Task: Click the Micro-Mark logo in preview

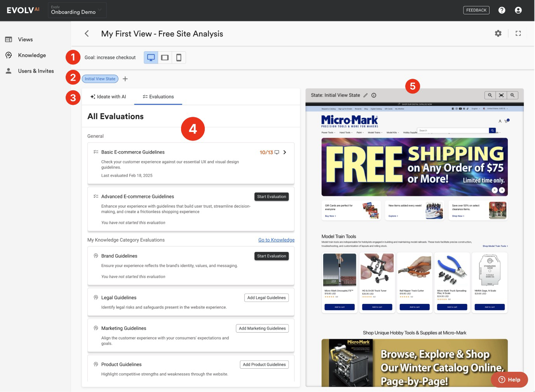Action: (350, 121)
